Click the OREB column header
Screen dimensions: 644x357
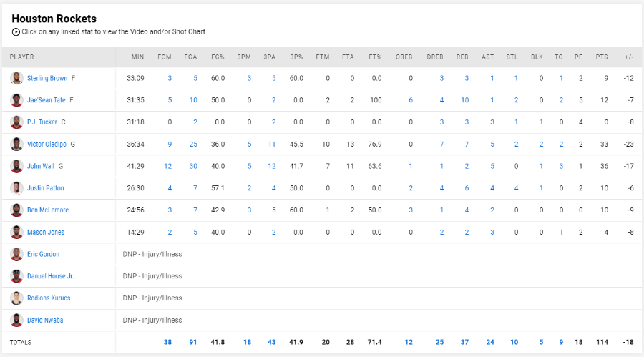[404, 57]
